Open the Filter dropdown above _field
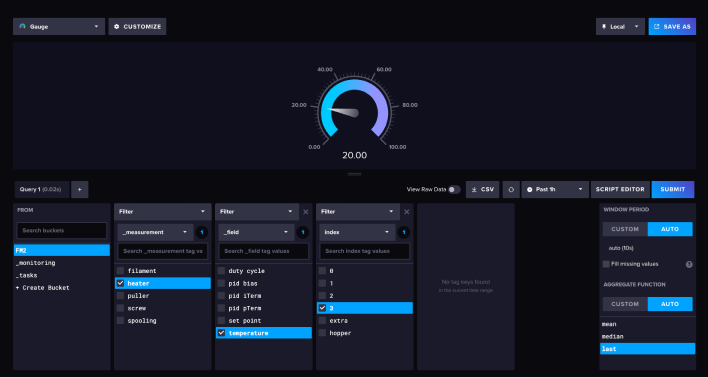 pyautogui.click(x=257, y=211)
